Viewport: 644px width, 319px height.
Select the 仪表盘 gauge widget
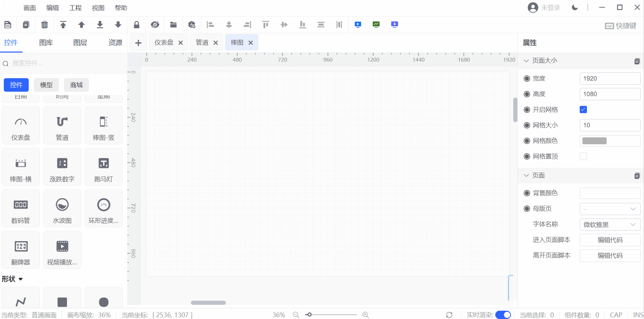[21, 126]
